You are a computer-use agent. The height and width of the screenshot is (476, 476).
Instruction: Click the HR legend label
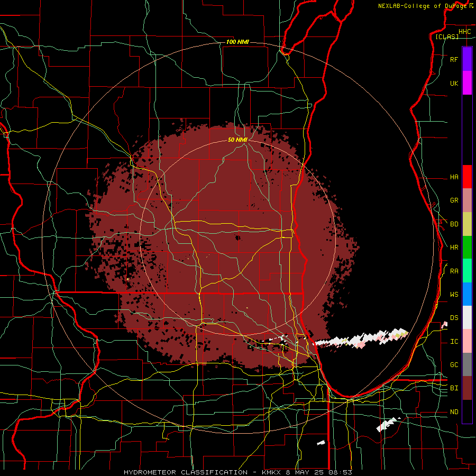(x=454, y=248)
